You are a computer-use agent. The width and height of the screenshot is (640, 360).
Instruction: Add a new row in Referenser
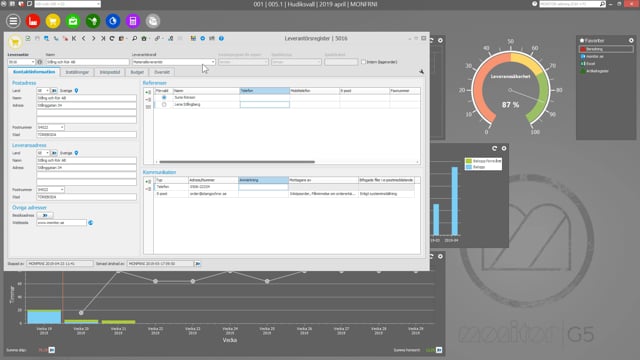148,92
